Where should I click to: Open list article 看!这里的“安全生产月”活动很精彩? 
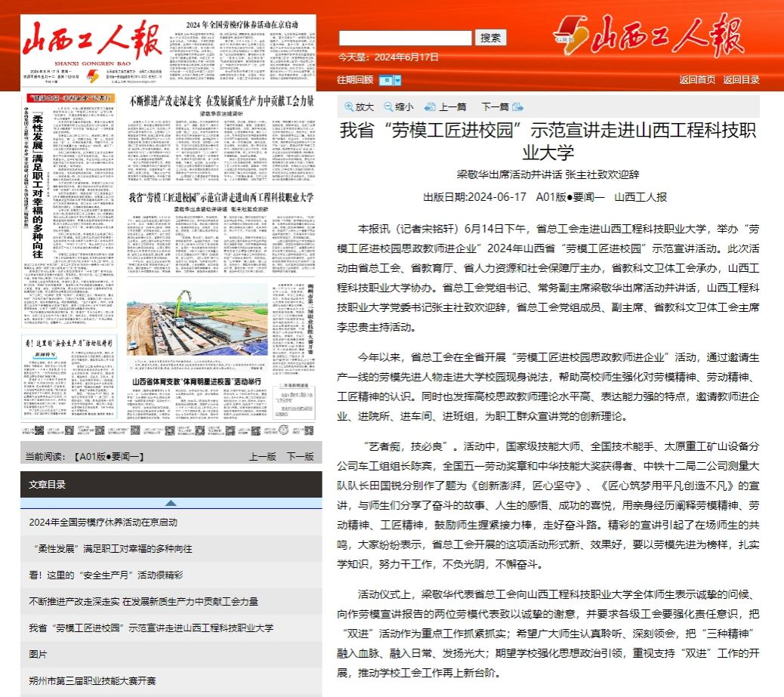[106, 575]
